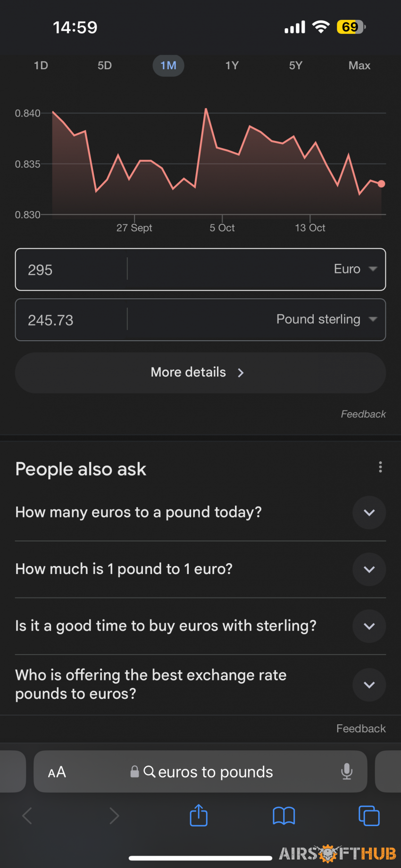The width and height of the screenshot is (401, 868).
Task: Tap the Safari share icon
Action: [199, 815]
